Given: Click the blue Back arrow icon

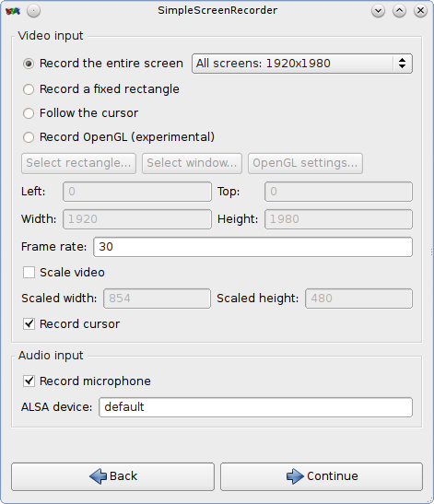Looking at the screenshot, I should click(x=98, y=476).
